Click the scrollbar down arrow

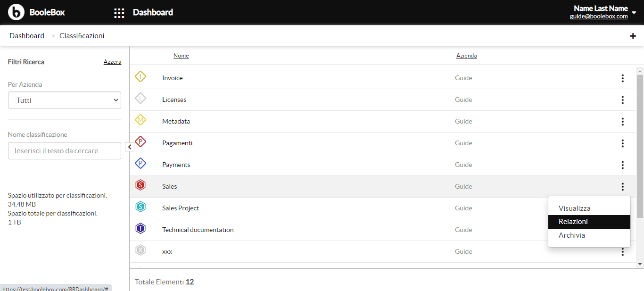(640, 264)
